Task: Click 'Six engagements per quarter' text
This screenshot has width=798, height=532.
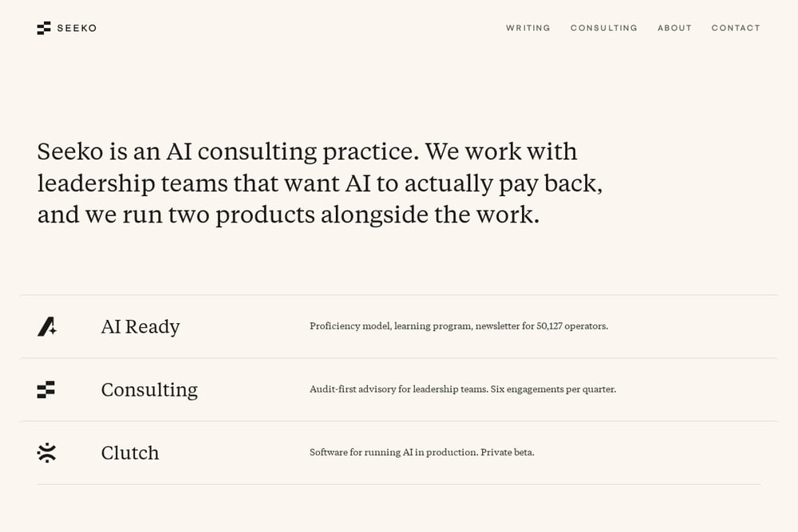Action: coord(553,389)
